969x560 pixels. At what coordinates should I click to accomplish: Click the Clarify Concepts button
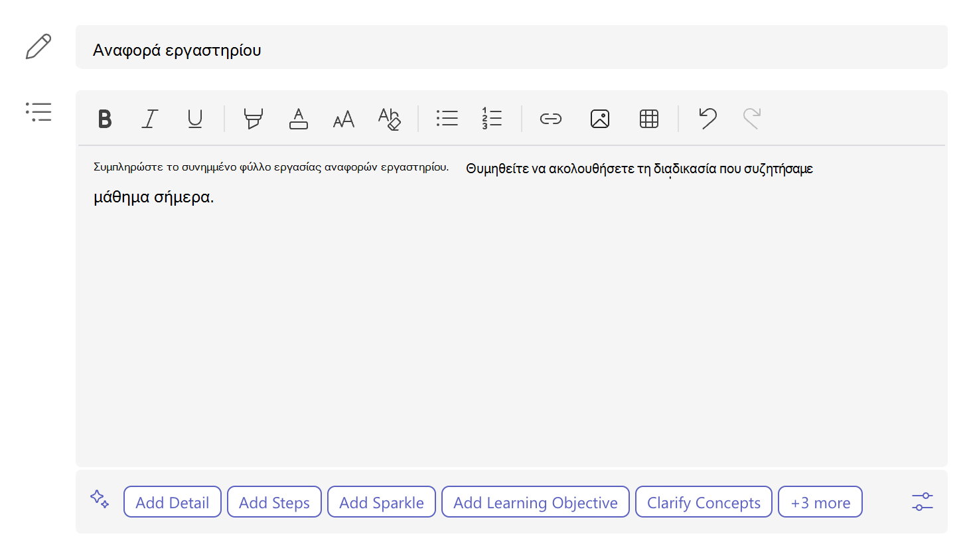click(704, 502)
